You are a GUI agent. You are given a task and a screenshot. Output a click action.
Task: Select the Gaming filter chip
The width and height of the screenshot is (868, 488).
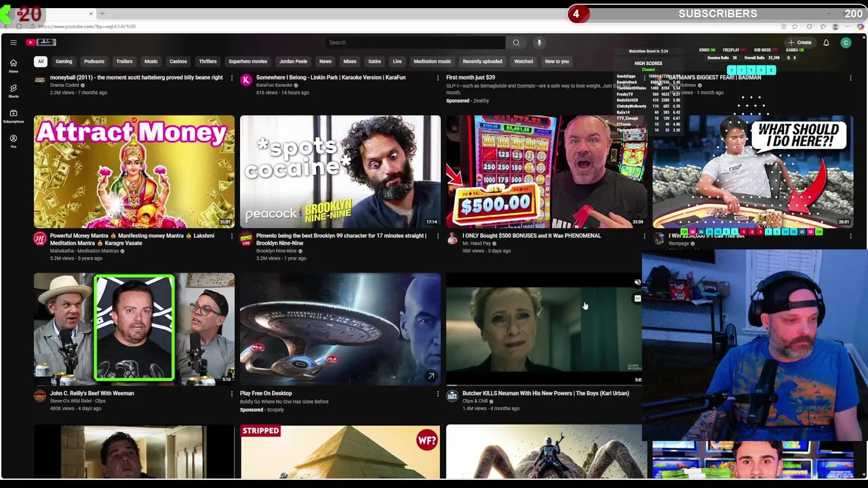pyautogui.click(x=64, y=62)
